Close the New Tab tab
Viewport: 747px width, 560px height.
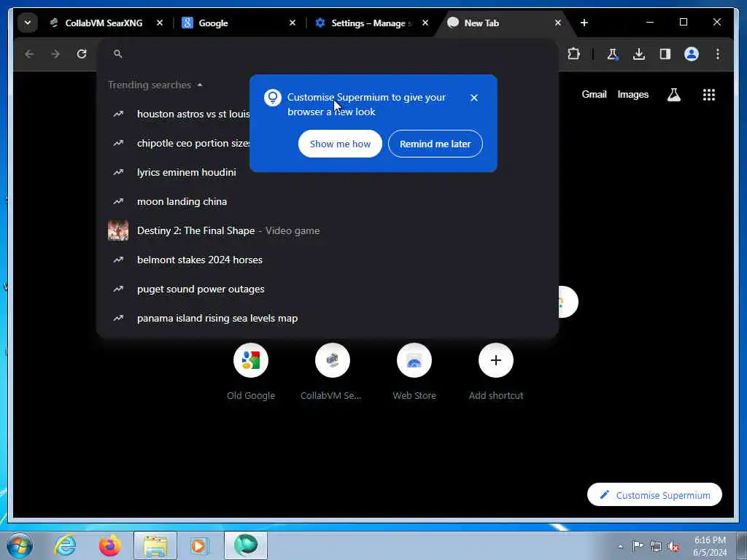pyautogui.click(x=558, y=23)
